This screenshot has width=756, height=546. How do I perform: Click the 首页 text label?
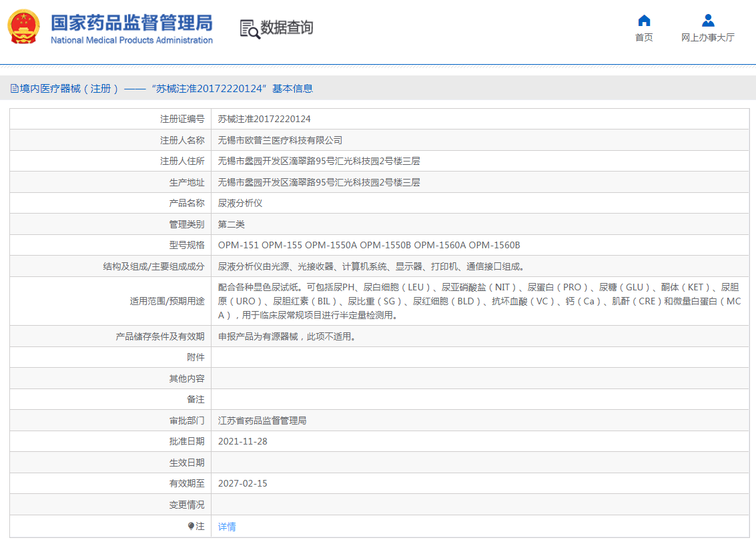click(643, 37)
